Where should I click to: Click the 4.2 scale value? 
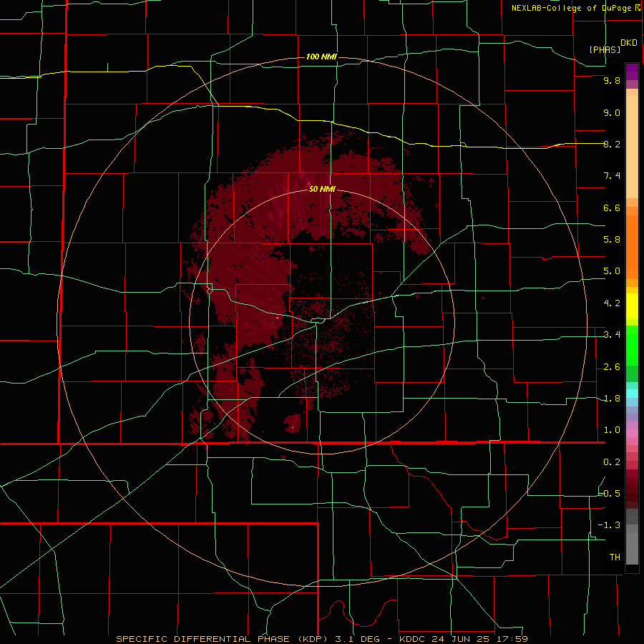tap(612, 303)
